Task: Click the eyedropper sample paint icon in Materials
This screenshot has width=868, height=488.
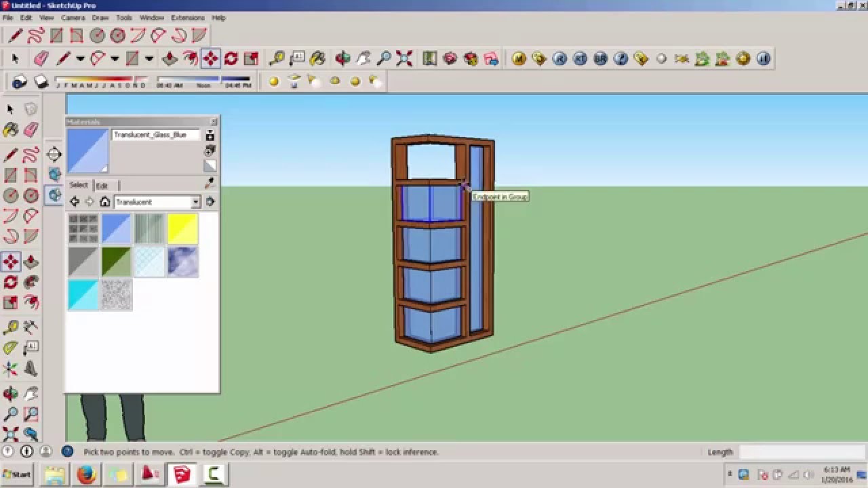Action: point(210,183)
